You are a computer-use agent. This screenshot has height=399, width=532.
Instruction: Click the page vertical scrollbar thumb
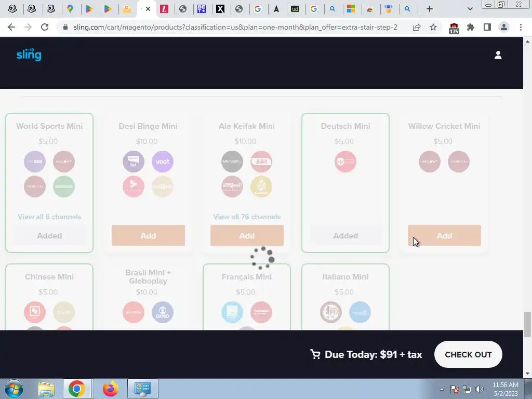point(527,325)
